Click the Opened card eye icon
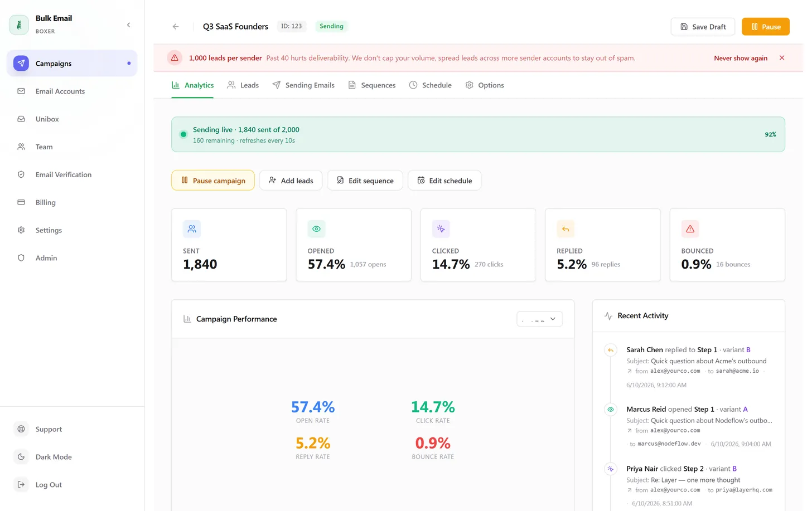 (316, 229)
